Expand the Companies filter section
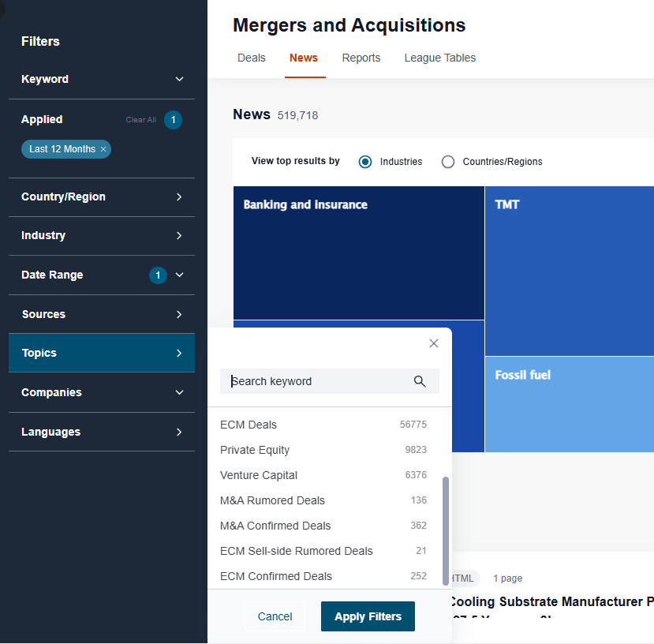 point(179,392)
